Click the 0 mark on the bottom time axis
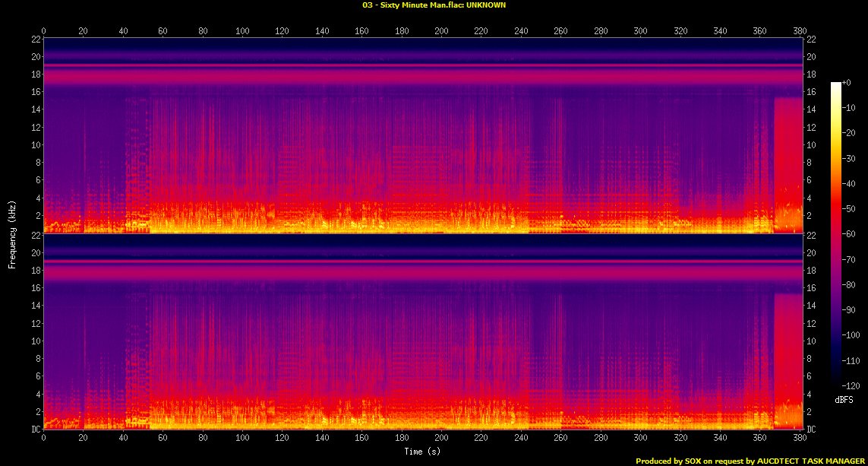Screen dimensions: 868x466 point(44,439)
